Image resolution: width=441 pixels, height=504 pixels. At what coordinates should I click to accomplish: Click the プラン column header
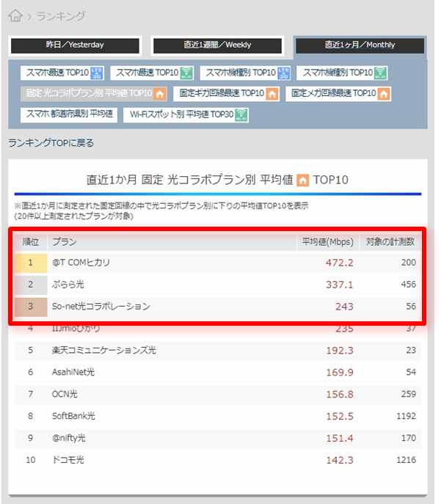point(172,241)
